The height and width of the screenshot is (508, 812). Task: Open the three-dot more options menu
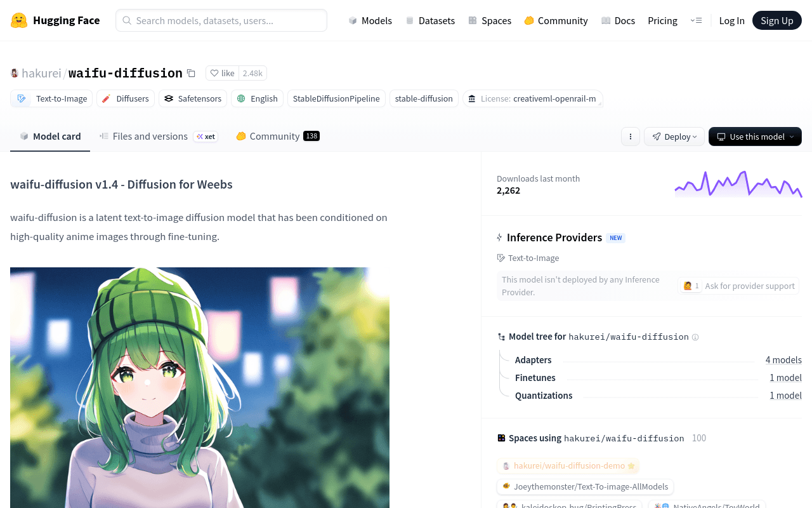coord(631,137)
